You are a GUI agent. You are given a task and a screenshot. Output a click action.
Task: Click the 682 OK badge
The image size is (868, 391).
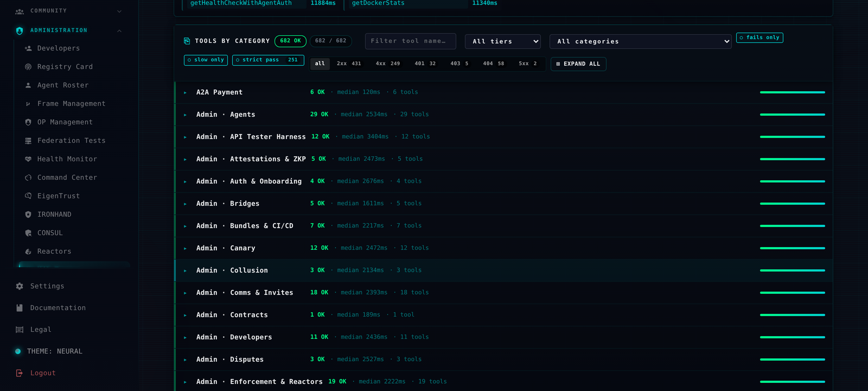click(x=290, y=41)
